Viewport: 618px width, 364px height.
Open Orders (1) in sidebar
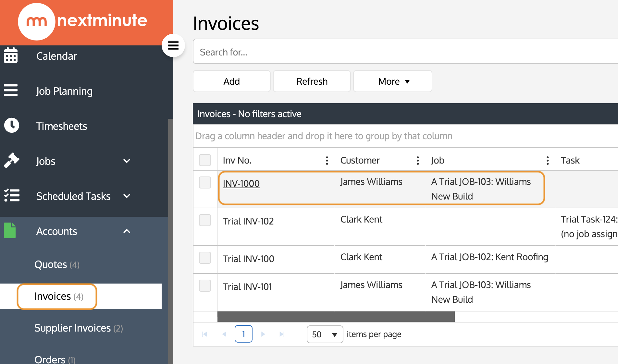click(55, 359)
